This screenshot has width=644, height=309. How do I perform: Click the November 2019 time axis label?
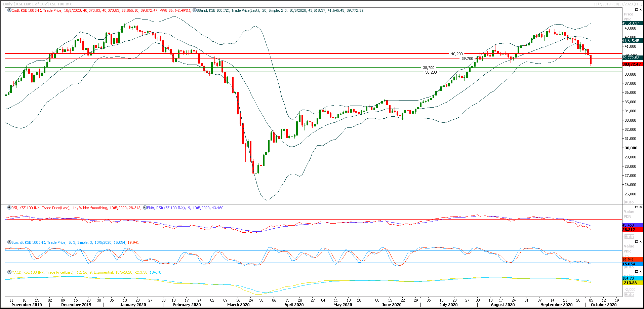tap(27, 305)
